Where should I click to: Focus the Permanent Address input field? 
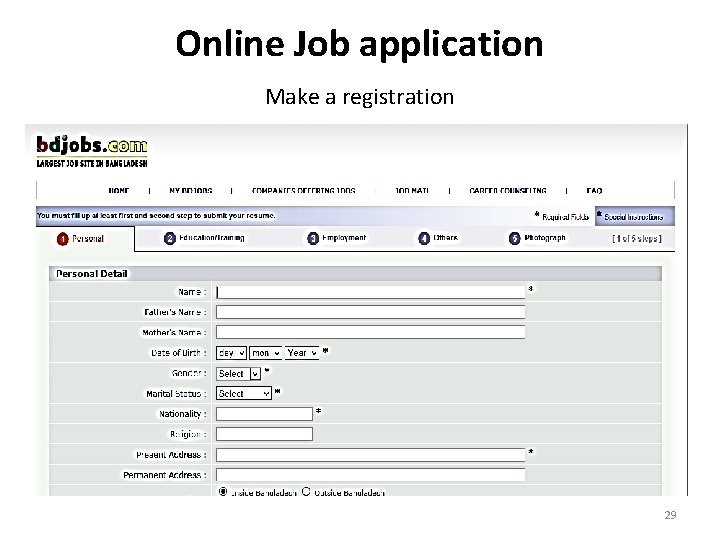[x=371, y=475]
